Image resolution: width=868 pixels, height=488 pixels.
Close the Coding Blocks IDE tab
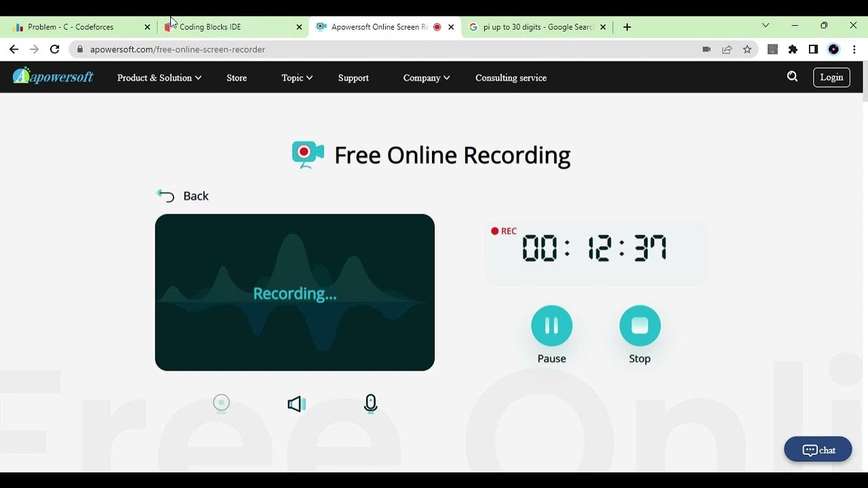[299, 27]
